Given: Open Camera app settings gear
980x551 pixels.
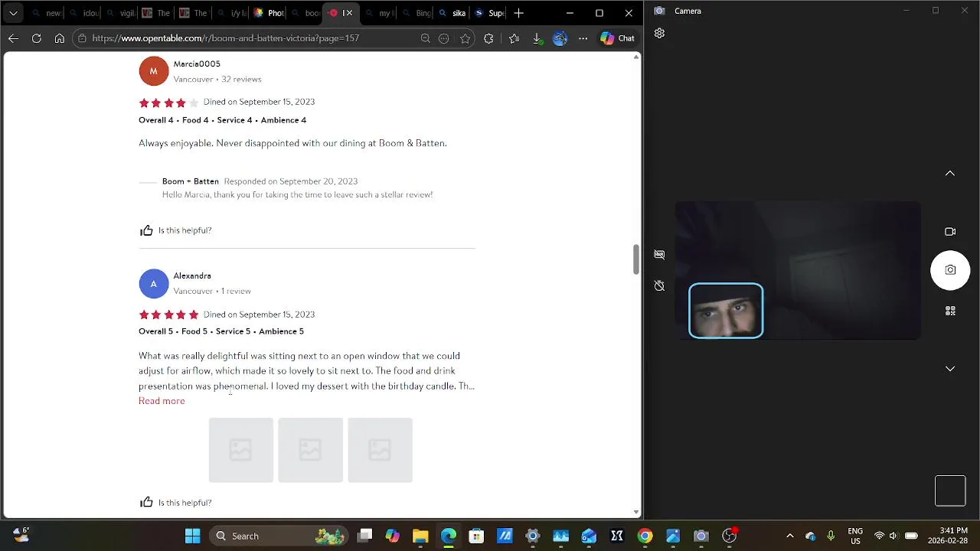Looking at the screenshot, I should pyautogui.click(x=659, y=34).
